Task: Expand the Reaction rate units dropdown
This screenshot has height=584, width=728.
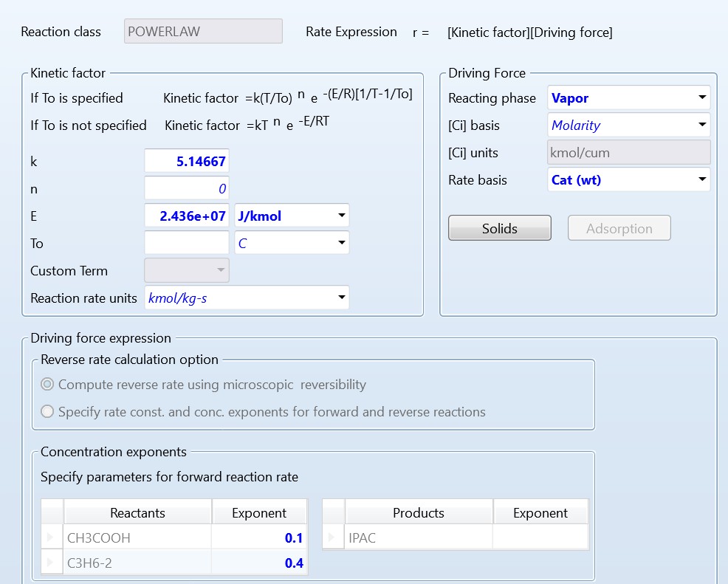Action: tap(341, 298)
